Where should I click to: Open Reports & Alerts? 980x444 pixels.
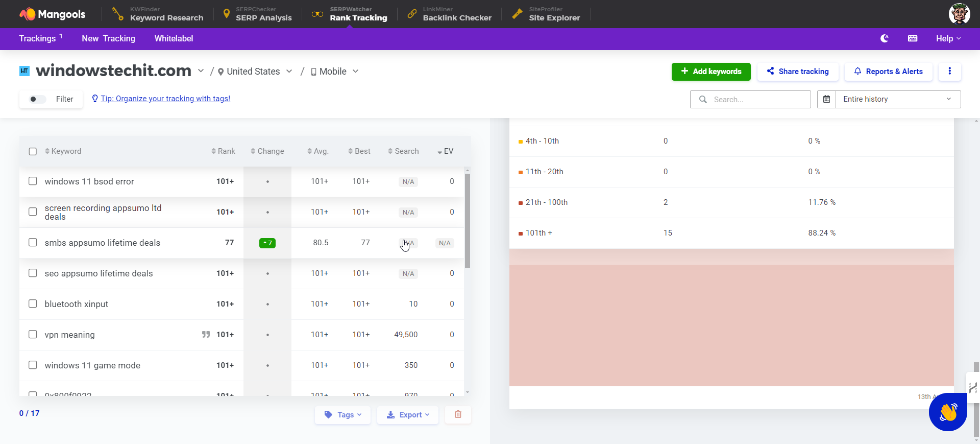point(889,72)
